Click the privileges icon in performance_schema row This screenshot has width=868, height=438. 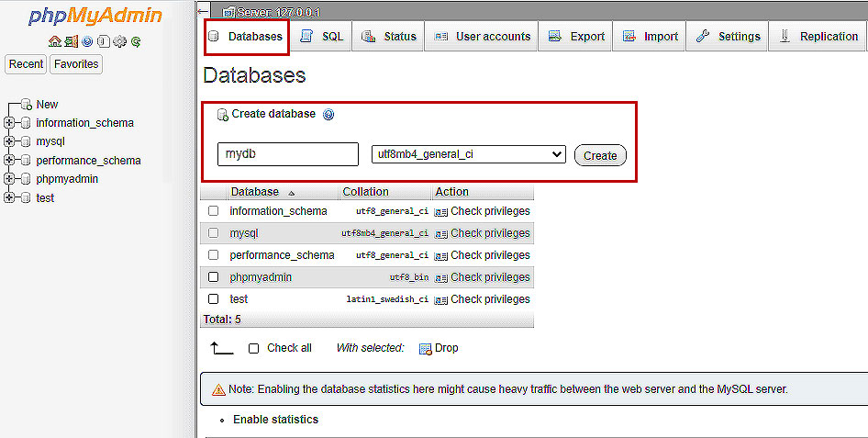click(x=440, y=256)
